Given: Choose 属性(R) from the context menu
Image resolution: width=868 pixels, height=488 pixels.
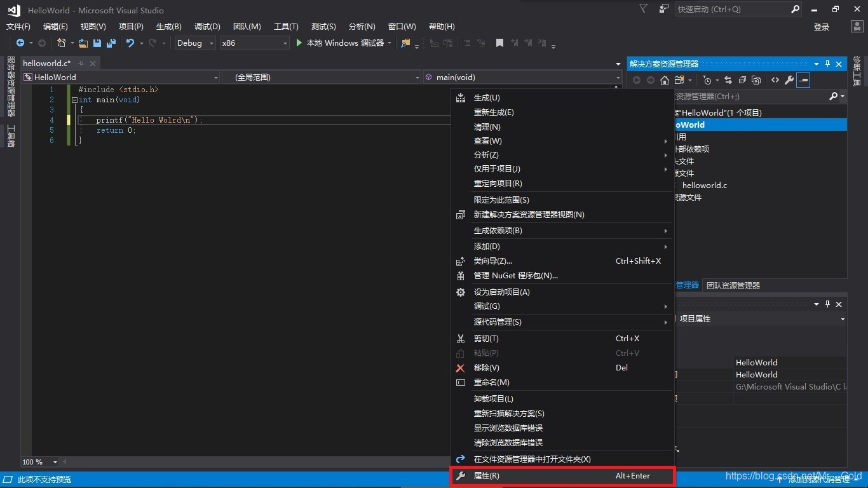Looking at the screenshot, I should tap(562, 476).
